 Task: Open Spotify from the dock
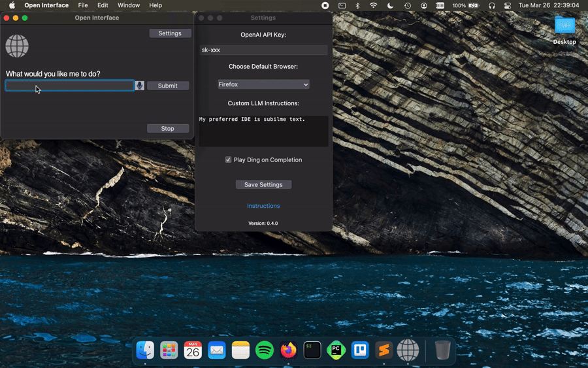265,350
